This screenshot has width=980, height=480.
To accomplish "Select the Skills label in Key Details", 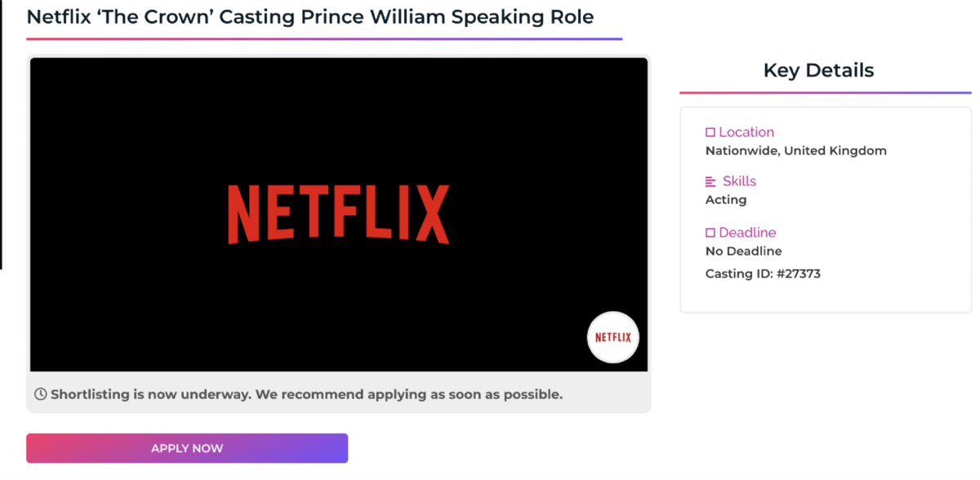I will pyautogui.click(x=739, y=181).
